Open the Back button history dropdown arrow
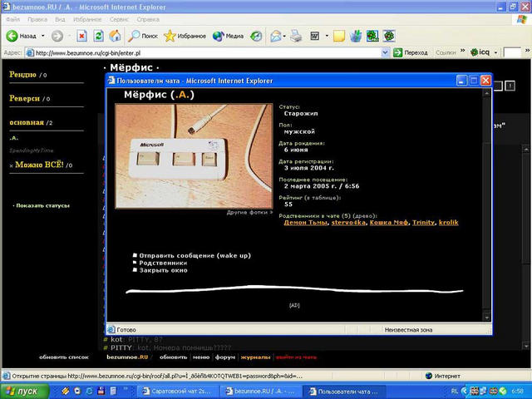The height and width of the screenshot is (399, 532). pos(42,36)
